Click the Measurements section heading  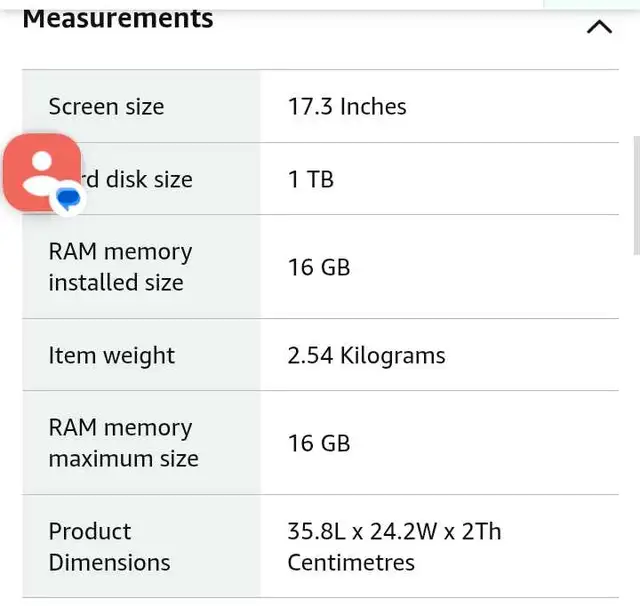(x=118, y=18)
